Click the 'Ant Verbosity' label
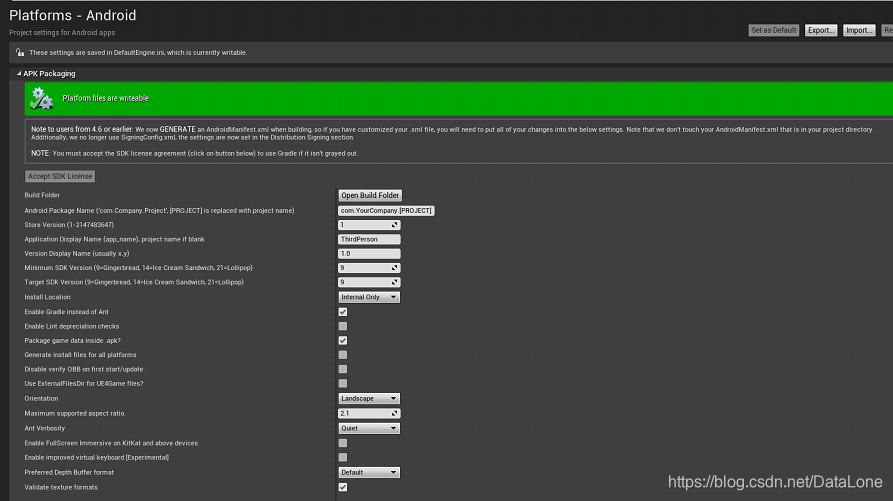 pos(44,428)
